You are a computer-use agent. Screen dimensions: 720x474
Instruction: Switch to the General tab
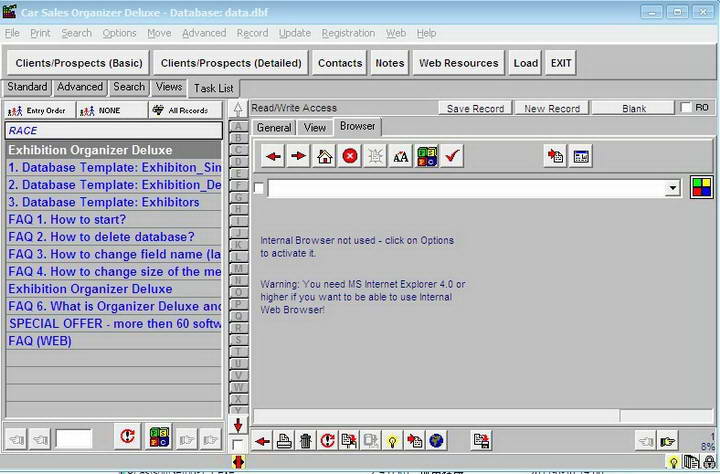point(274,128)
